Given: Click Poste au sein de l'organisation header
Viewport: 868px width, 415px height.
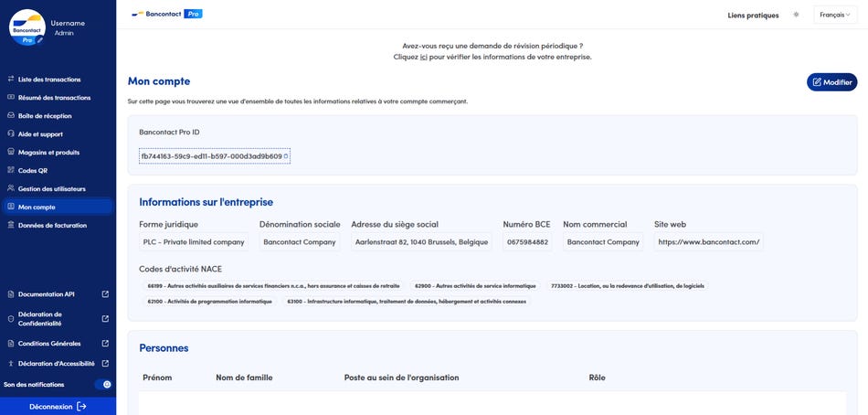Looking at the screenshot, I should click(401, 378).
